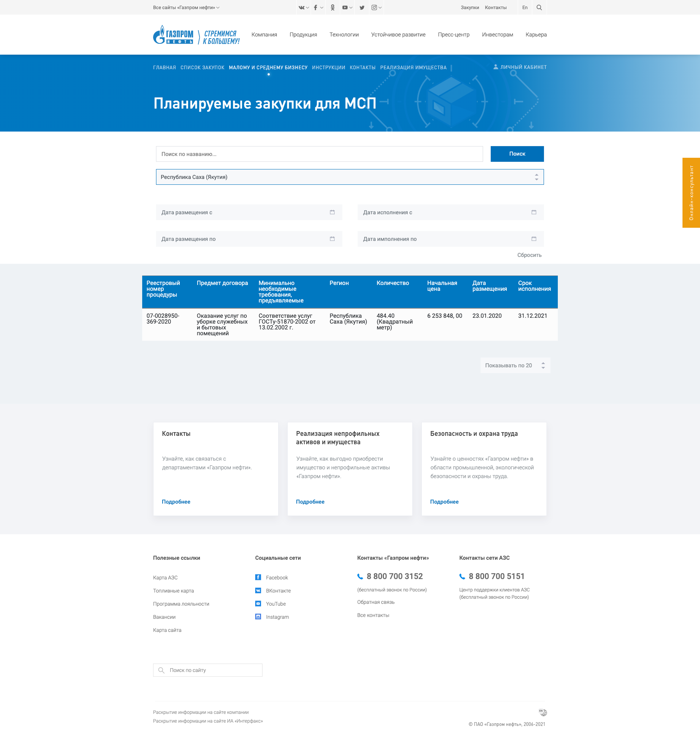Click the blue 'Поиск' button
Image resolution: width=700 pixels, height=743 pixels.
point(517,154)
